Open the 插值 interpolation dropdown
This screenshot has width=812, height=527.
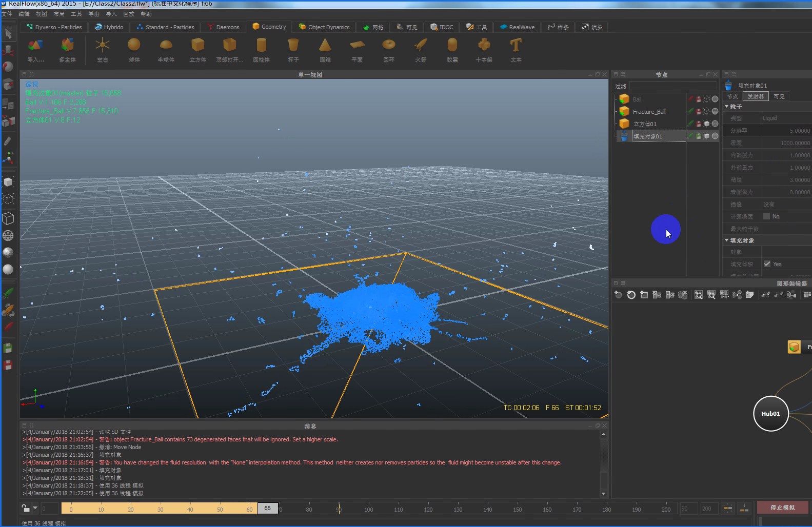click(x=786, y=205)
